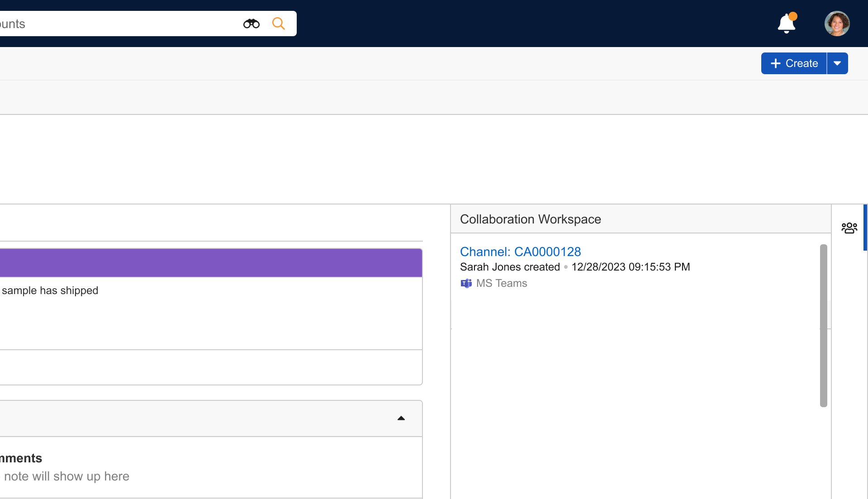Click the binoculars advanced search icon
Screen dimensions: 868x499
coord(251,24)
